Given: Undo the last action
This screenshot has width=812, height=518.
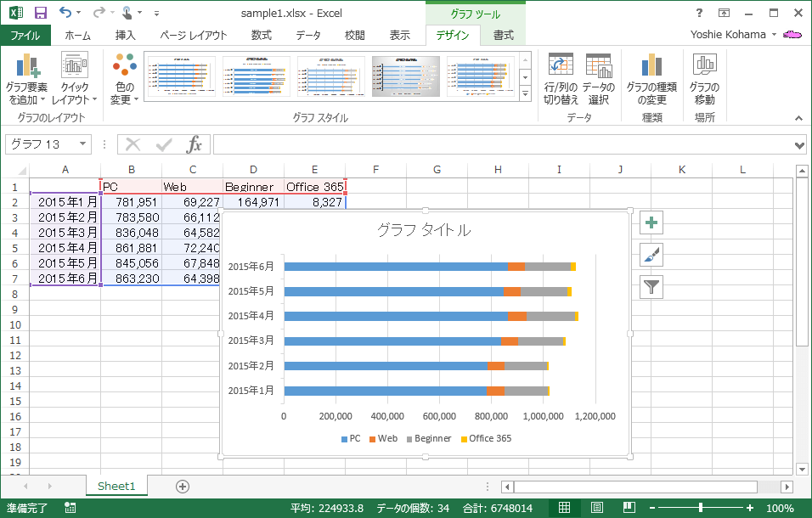Looking at the screenshot, I should (x=65, y=13).
